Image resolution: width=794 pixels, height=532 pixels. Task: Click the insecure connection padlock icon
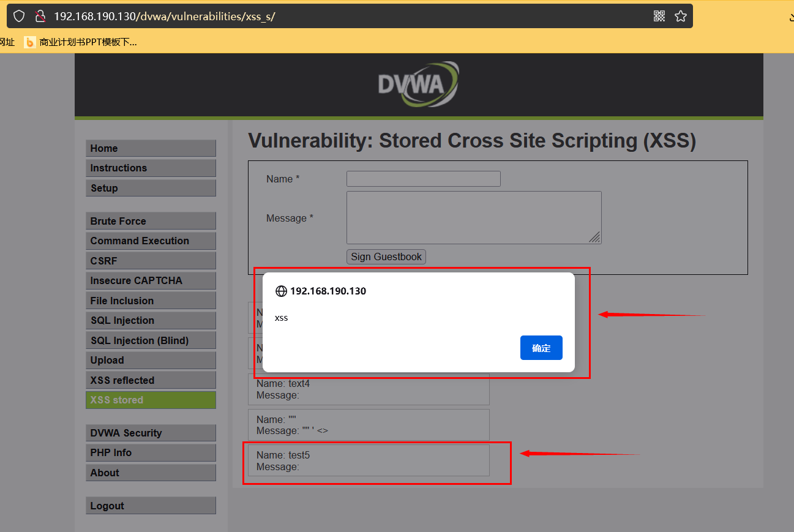40,16
